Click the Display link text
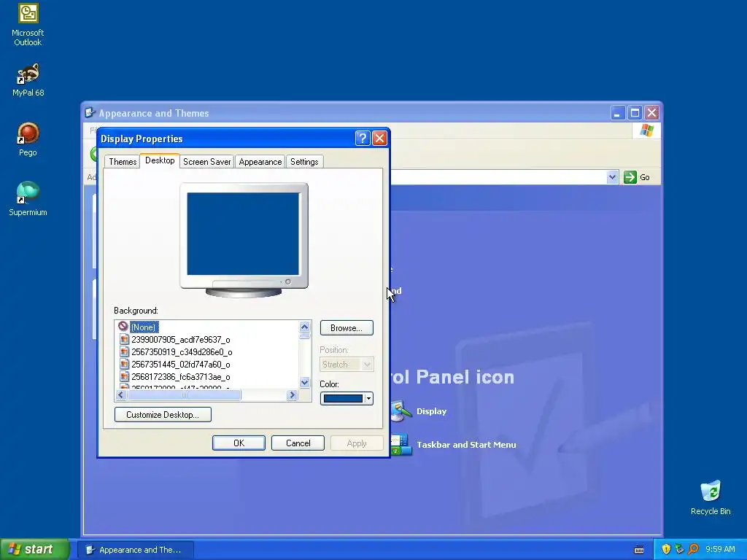747x560 pixels. tap(432, 411)
